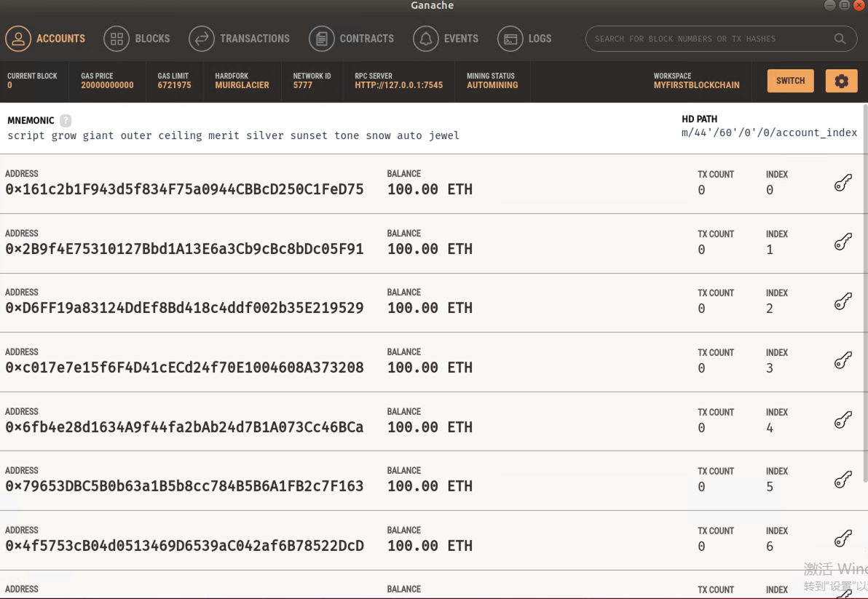The width and height of the screenshot is (868, 599).
Task: Click the mining status AUTOMINING
Action: [492, 85]
